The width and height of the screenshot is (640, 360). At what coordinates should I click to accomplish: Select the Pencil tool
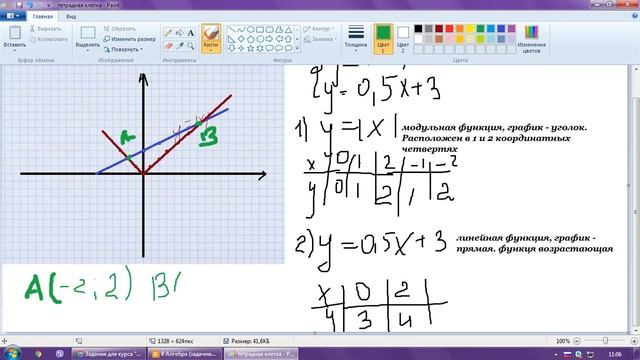click(x=169, y=33)
